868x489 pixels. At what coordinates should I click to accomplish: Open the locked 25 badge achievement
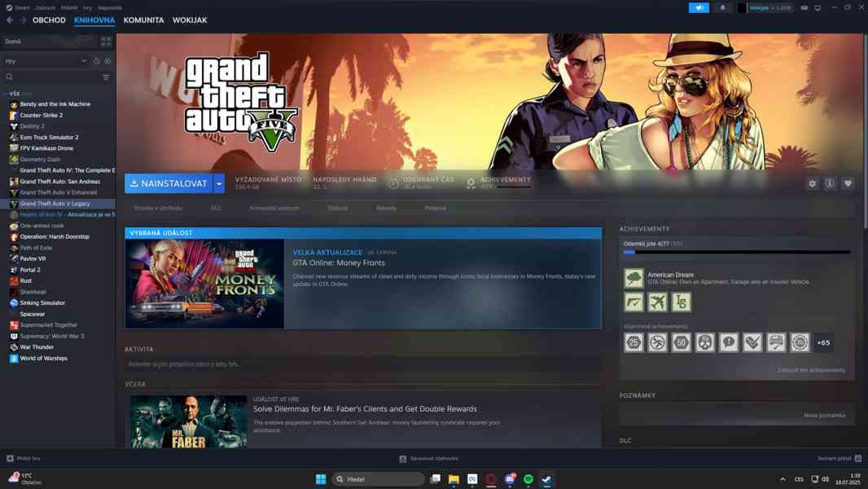[633, 343]
